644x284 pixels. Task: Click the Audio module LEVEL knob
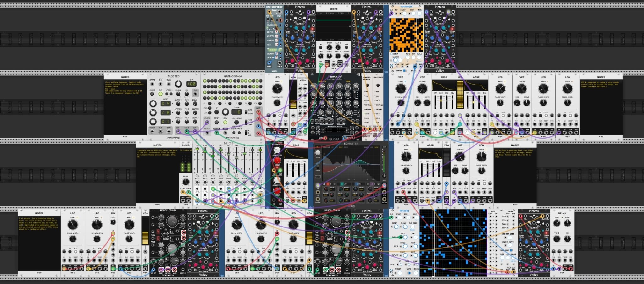point(186,182)
